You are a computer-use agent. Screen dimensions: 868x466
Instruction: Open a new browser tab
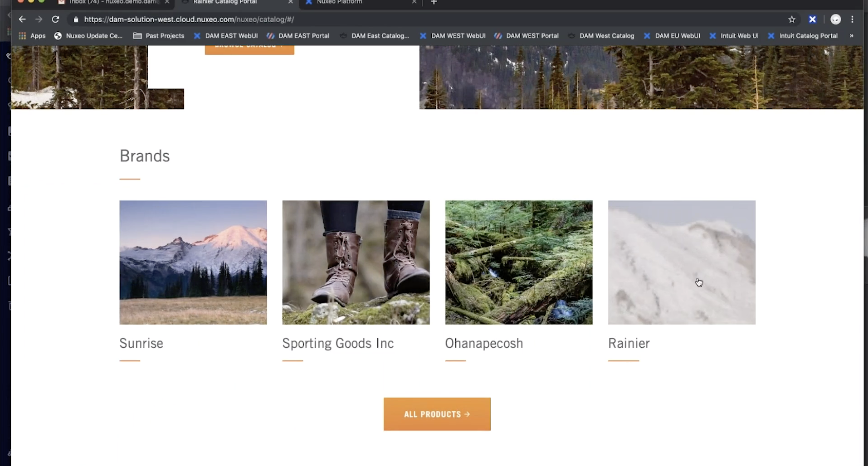(x=434, y=2)
